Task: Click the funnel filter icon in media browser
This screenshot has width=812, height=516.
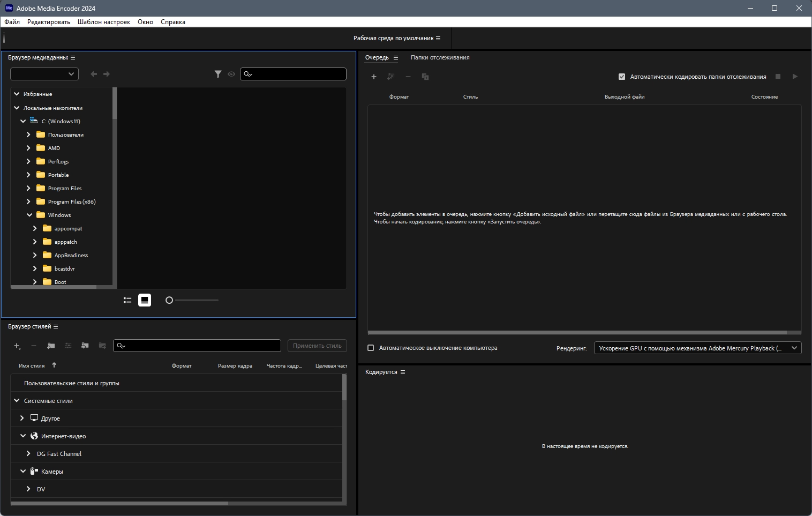Action: point(218,74)
